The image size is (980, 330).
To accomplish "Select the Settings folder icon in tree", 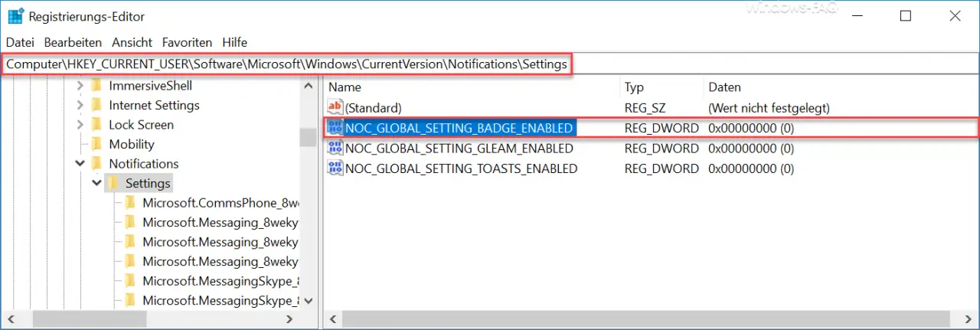I will (x=113, y=183).
